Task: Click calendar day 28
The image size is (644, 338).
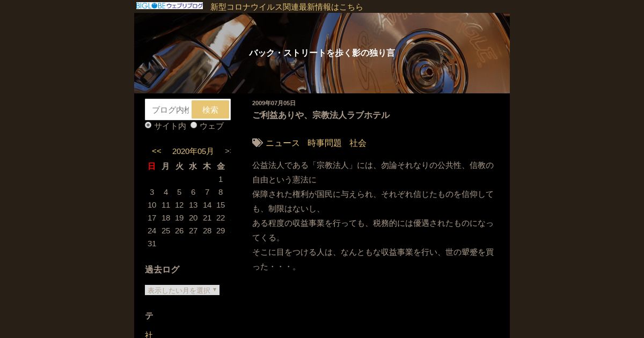Action: [207, 231]
